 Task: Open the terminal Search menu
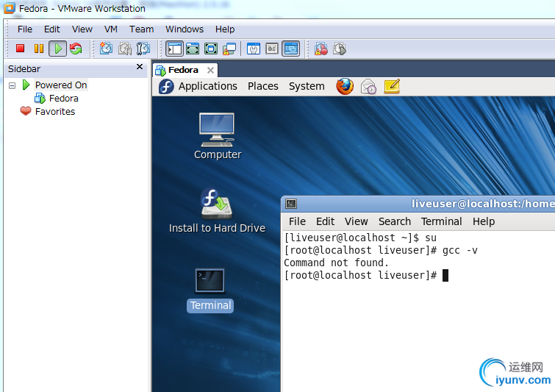(395, 221)
